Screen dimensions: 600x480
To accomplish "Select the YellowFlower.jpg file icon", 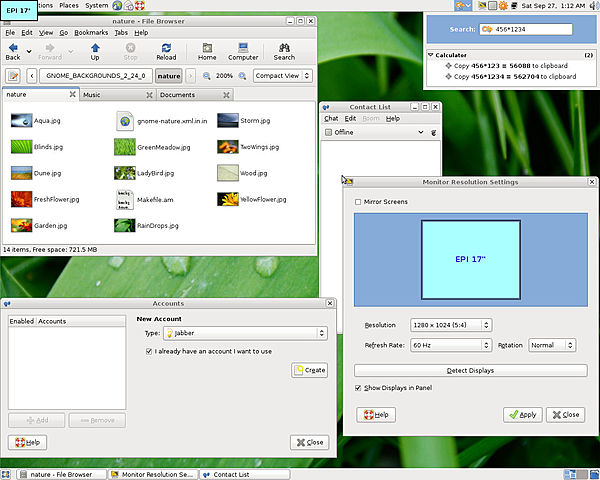I will pos(228,199).
